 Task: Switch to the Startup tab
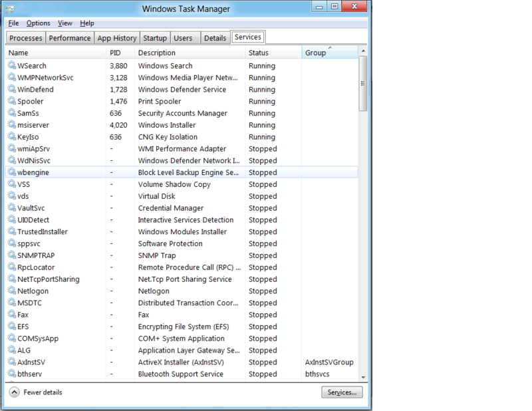tap(155, 38)
